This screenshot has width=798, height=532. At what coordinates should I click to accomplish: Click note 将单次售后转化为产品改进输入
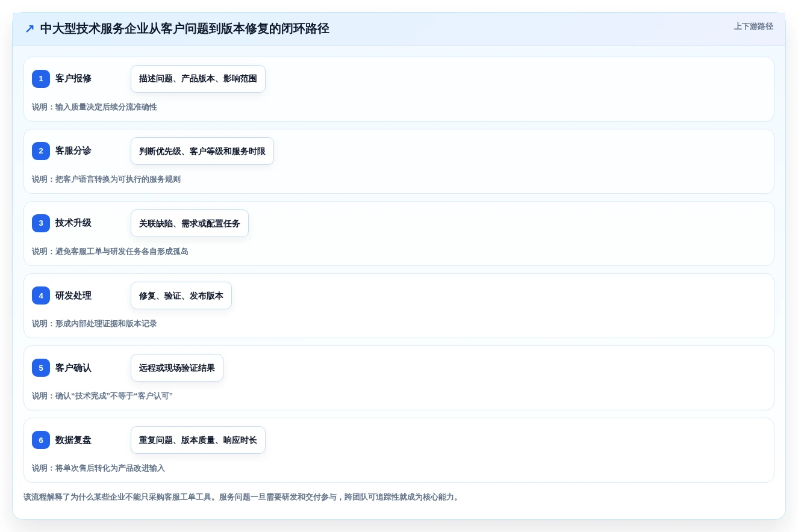pyautogui.click(x=98, y=468)
